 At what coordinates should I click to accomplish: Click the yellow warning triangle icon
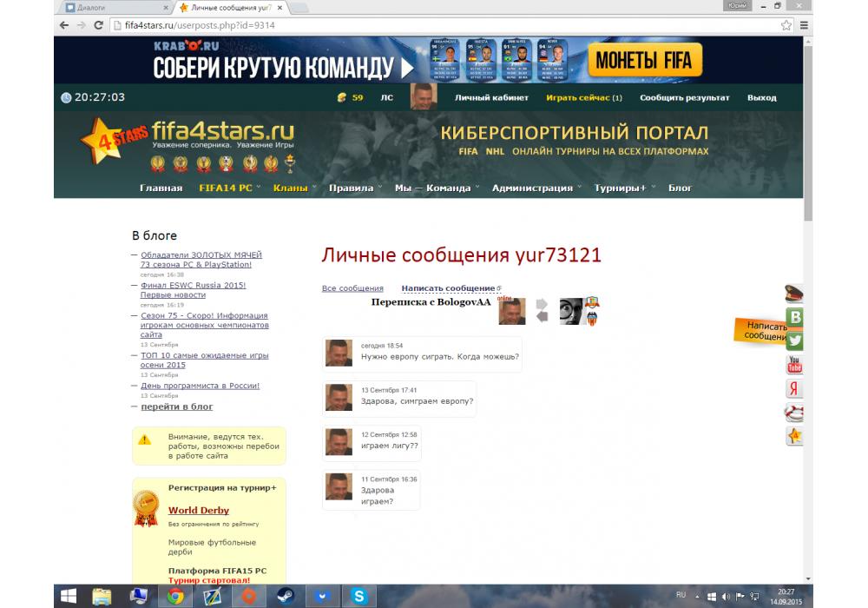tap(144, 440)
